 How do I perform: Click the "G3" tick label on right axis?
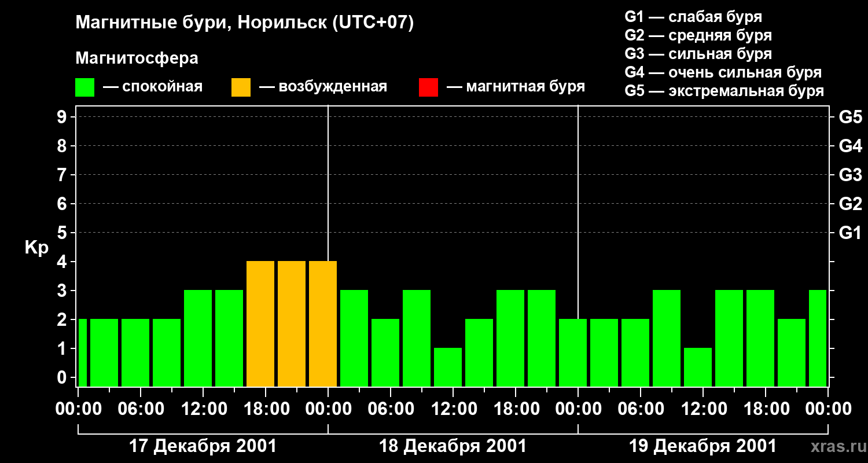click(x=851, y=175)
